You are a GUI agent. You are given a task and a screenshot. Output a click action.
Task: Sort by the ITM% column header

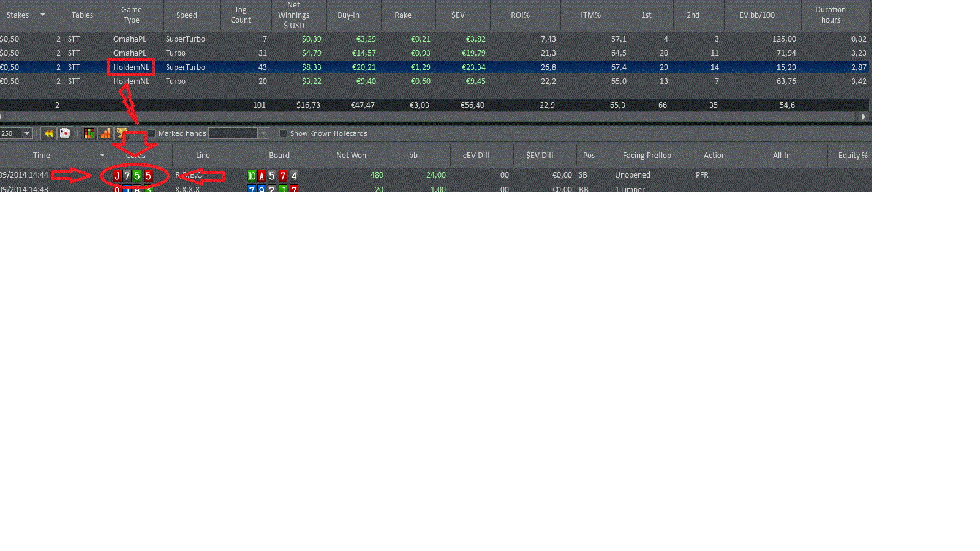(591, 15)
